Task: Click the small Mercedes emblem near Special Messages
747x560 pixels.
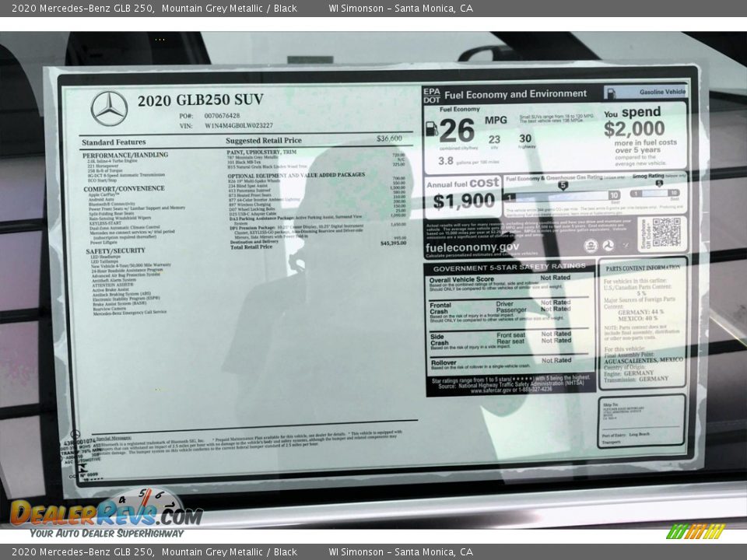Action: pyautogui.click(x=76, y=433)
